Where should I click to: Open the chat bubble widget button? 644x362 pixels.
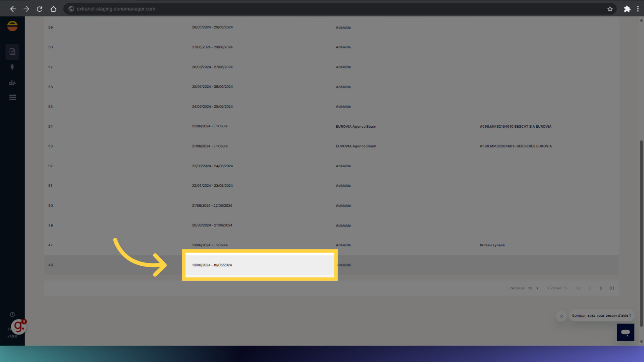tap(625, 332)
